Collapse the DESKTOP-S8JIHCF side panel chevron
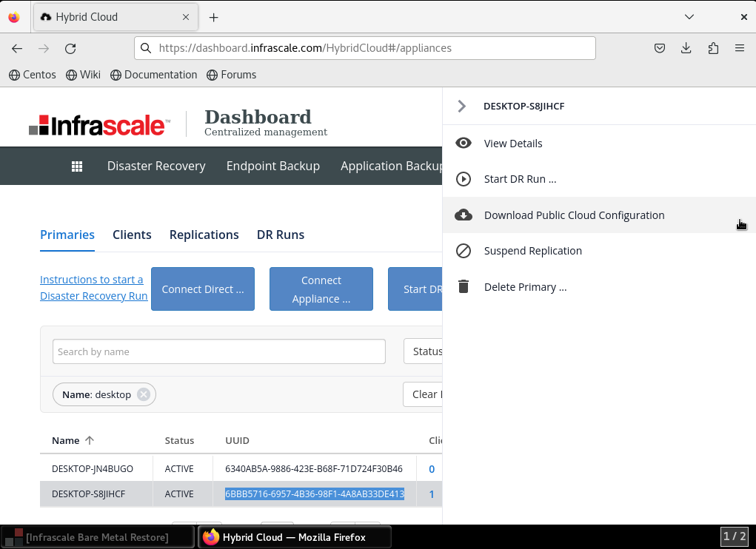This screenshot has height=549, width=756. pyautogui.click(x=462, y=107)
